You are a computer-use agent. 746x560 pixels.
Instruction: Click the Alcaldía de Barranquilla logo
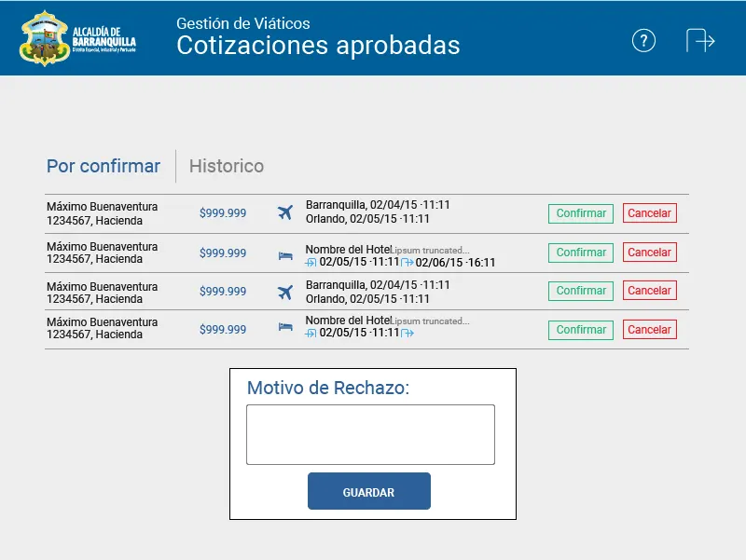click(77, 38)
